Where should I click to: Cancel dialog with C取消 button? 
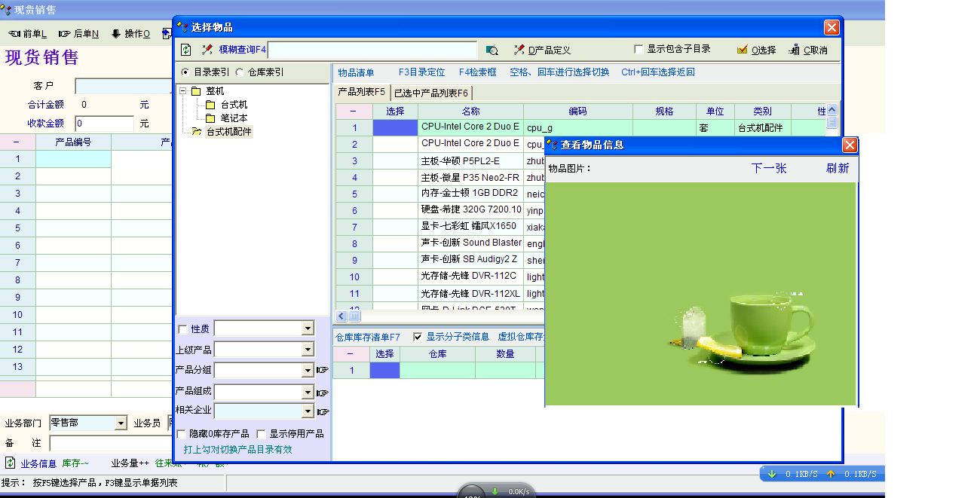tap(808, 50)
